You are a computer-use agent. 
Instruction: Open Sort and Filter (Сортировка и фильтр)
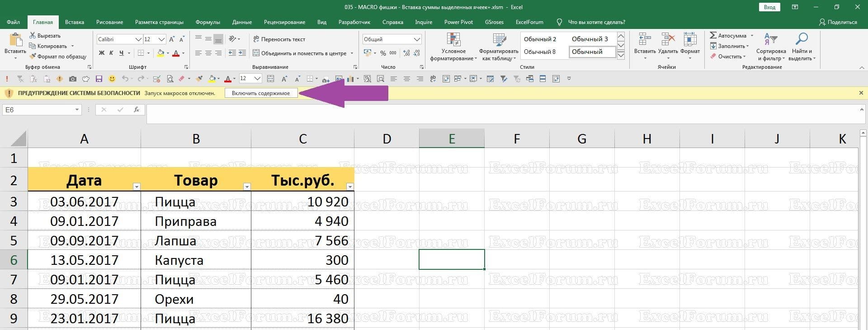point(771,47)
